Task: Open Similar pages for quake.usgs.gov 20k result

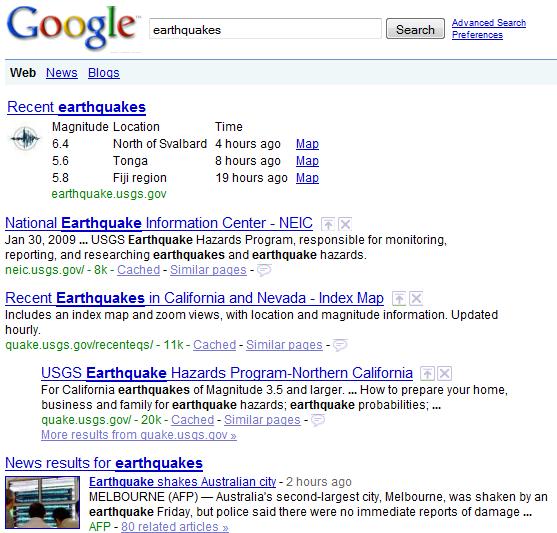Action: [262, 420]
